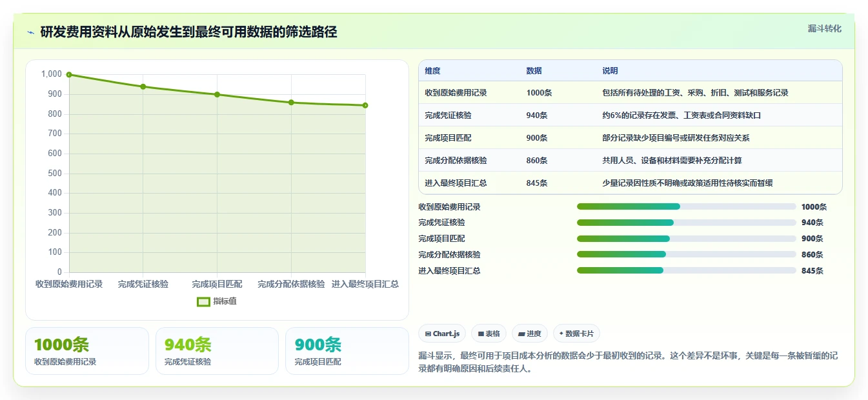The height and width of the screenshot is (400, 868).
Task: Click the 完成项目匹配 progress bar
Action: pos(687,239)
